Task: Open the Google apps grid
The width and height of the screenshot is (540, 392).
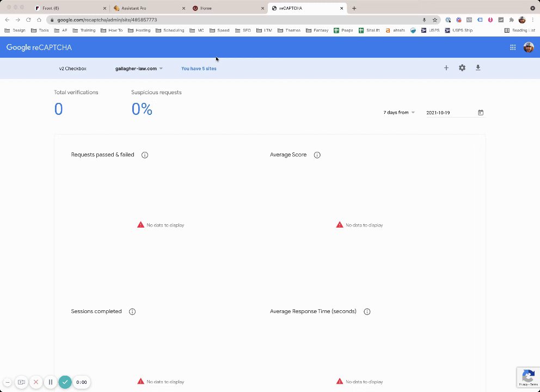Action: point(513,47)
